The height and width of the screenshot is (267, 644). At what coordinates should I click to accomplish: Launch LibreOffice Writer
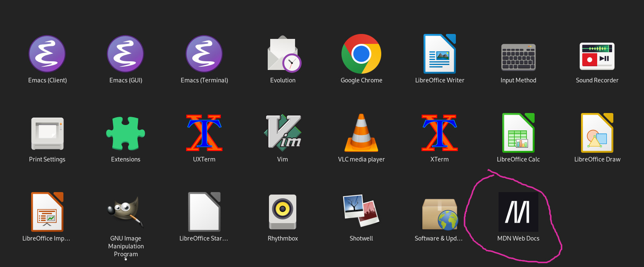coord(440,54)
